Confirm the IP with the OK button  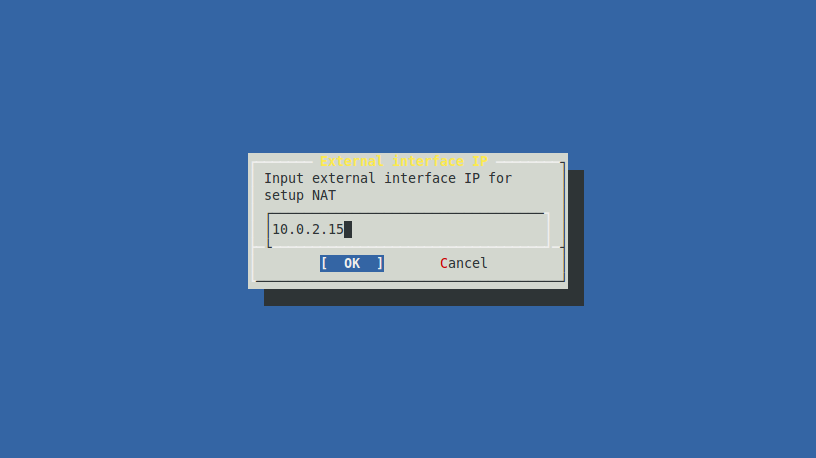(352, 263)
